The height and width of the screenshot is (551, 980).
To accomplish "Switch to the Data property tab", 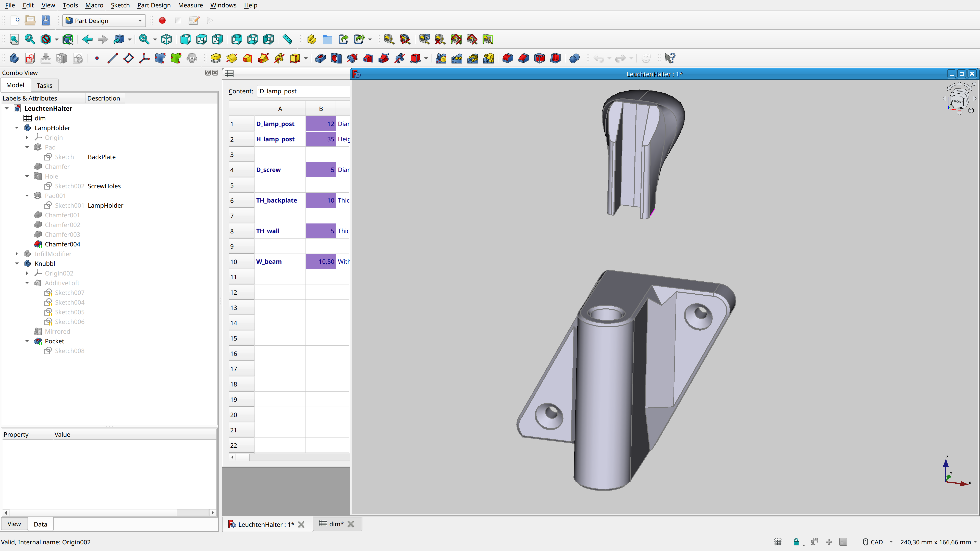I will tap(40, 524).
